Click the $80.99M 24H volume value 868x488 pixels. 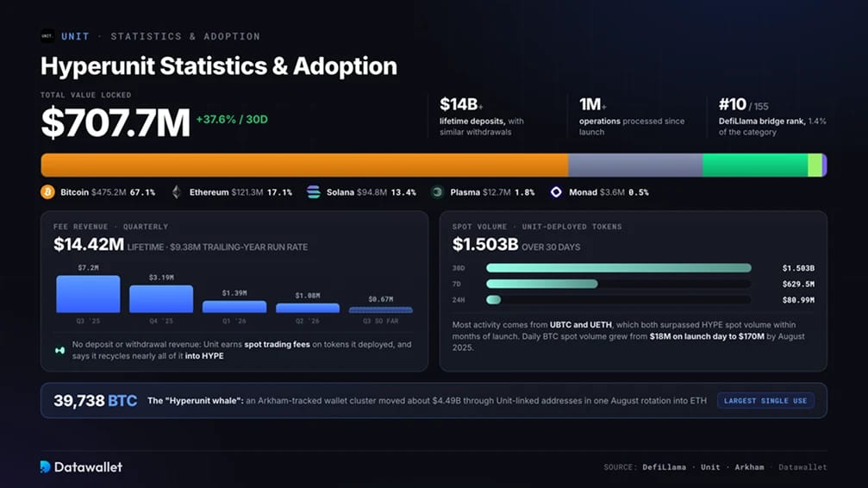(798, 300)
